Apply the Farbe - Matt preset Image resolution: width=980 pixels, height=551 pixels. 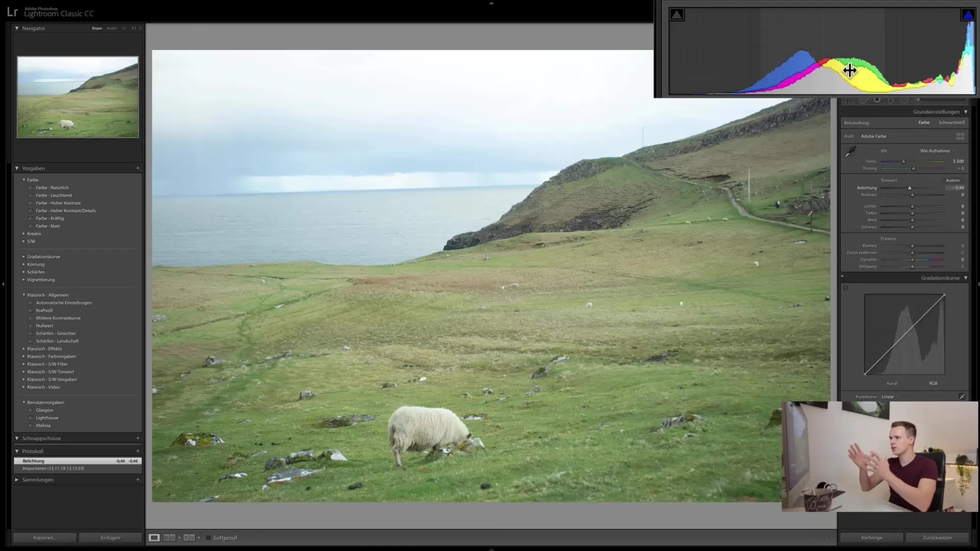coord(48,226)
